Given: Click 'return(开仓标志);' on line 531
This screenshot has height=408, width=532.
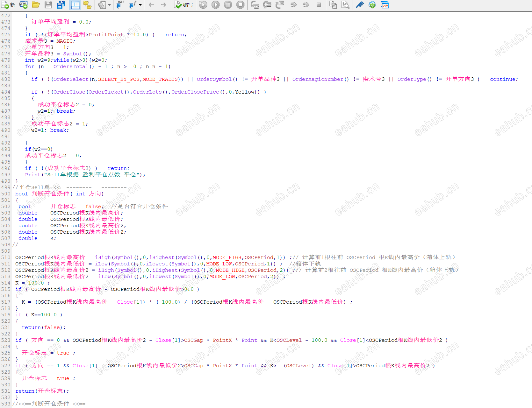Looking at the screenshot, I should pos(42,391).
